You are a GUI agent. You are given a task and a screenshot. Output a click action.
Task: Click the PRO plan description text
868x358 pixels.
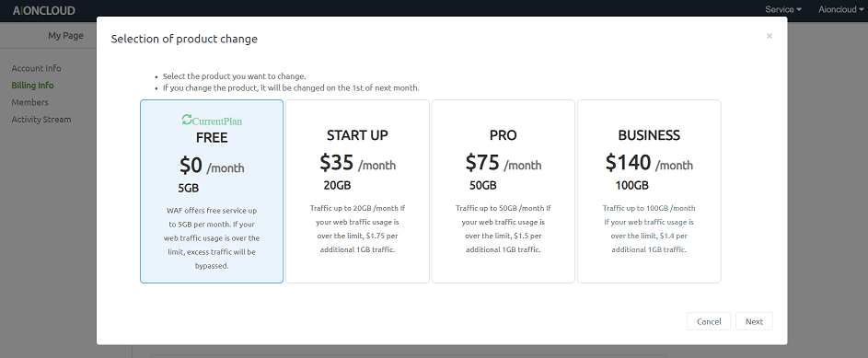[x=503, y=229]
